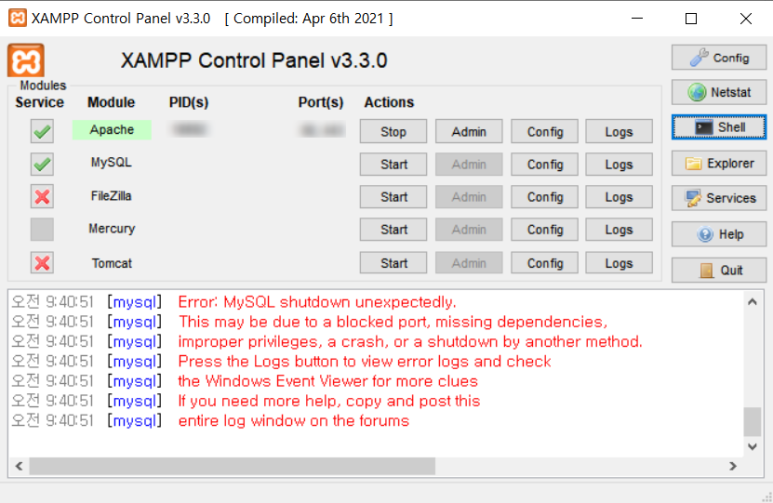Viewport: 773px width, 503px height.
Task: Click the Mercury module label
Action: 112,229
